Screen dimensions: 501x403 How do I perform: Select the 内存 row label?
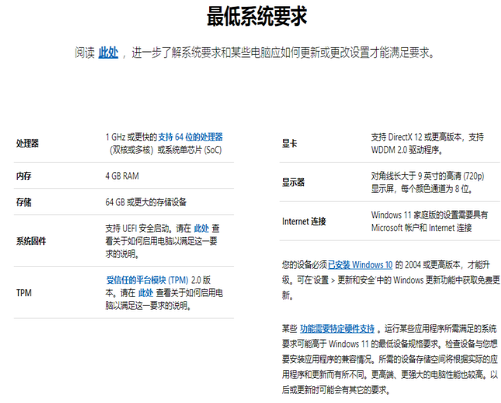tap(23, 176)
